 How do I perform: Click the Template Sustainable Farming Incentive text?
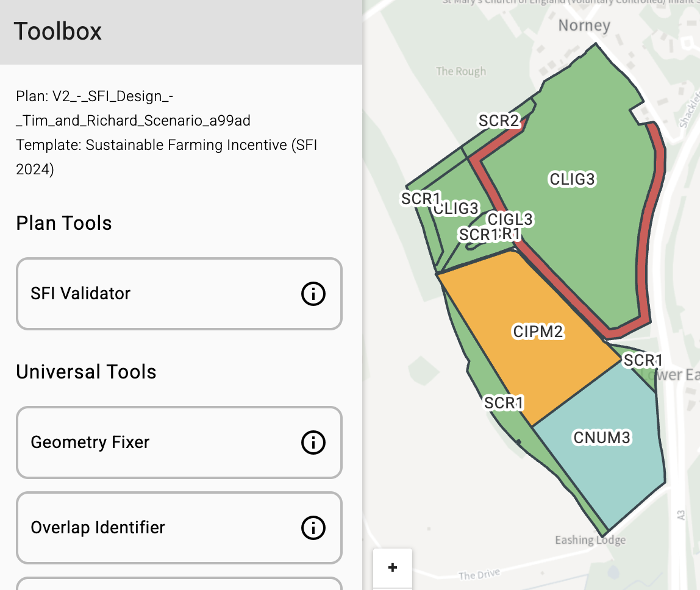point(166,157)
